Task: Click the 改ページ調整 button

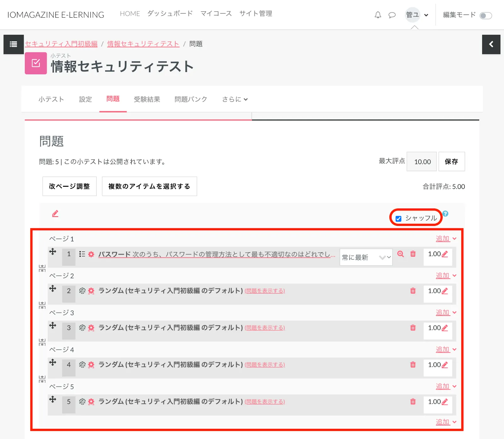Action: point(69,186)
